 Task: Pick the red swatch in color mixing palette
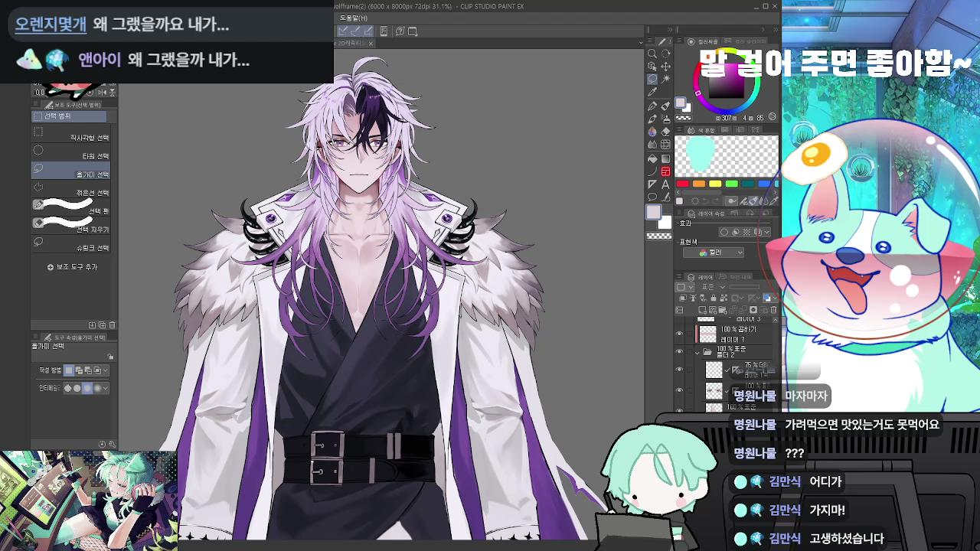[x=682, y=184]
